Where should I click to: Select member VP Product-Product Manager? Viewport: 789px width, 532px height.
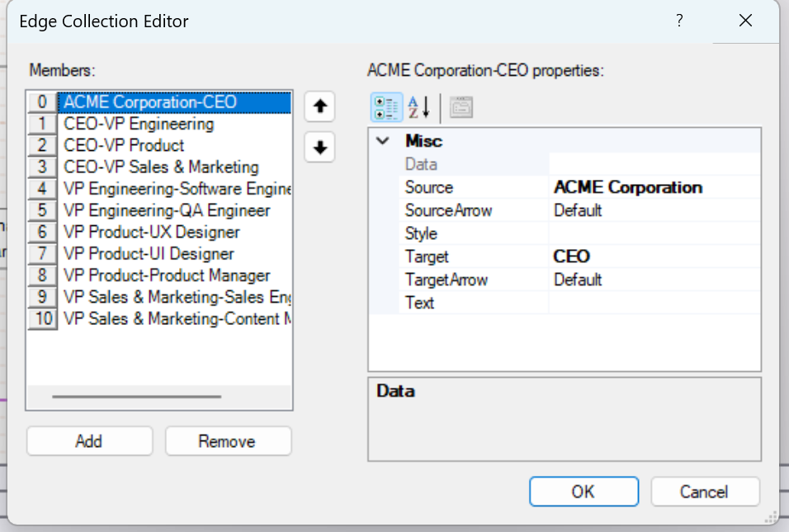point(175,275)
